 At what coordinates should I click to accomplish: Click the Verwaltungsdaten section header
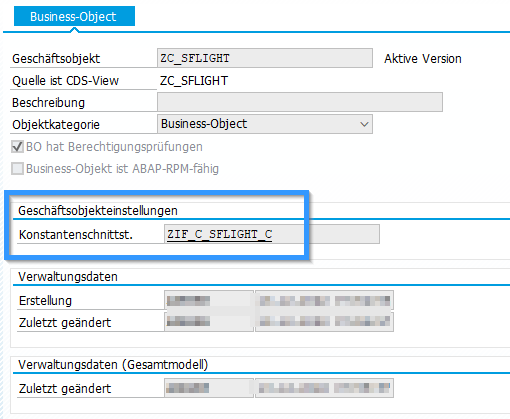(68, 277)
